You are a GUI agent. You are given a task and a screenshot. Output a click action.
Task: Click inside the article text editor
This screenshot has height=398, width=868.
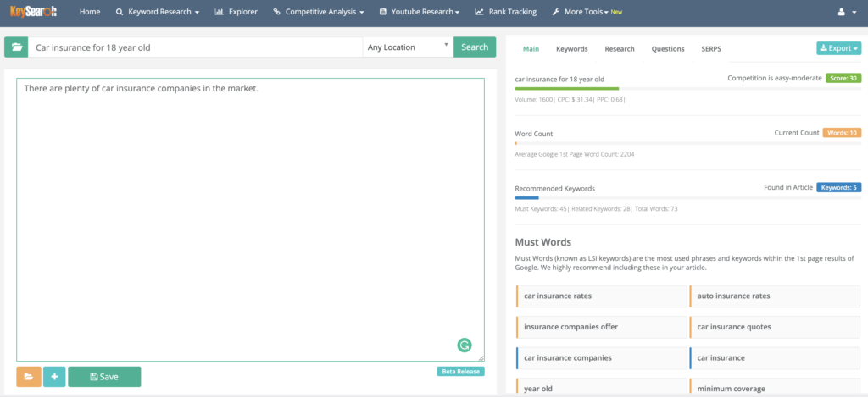tap(250, 219)
